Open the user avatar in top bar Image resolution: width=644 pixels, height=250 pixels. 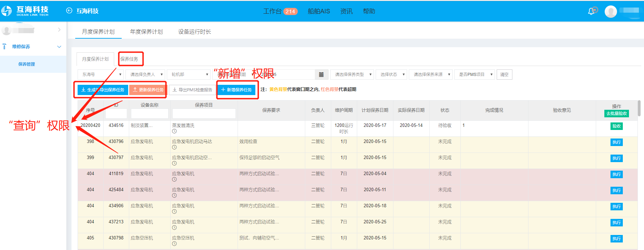(611, 11)
